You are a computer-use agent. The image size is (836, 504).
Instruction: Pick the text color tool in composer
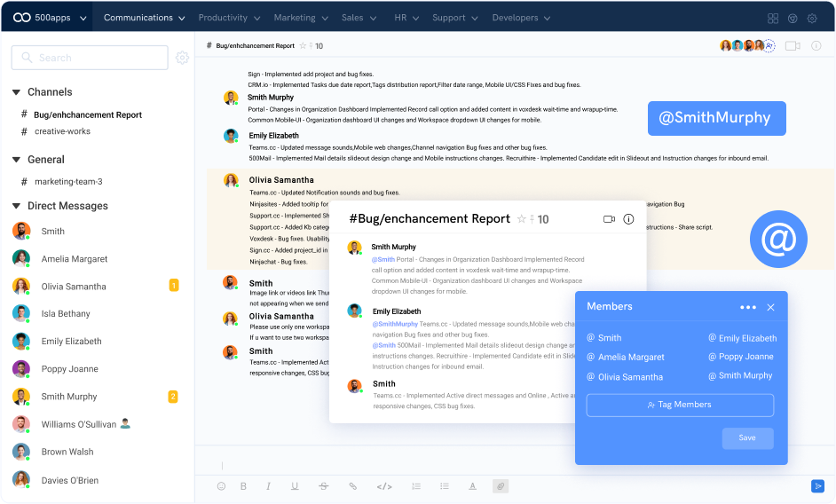click(472, 486)
